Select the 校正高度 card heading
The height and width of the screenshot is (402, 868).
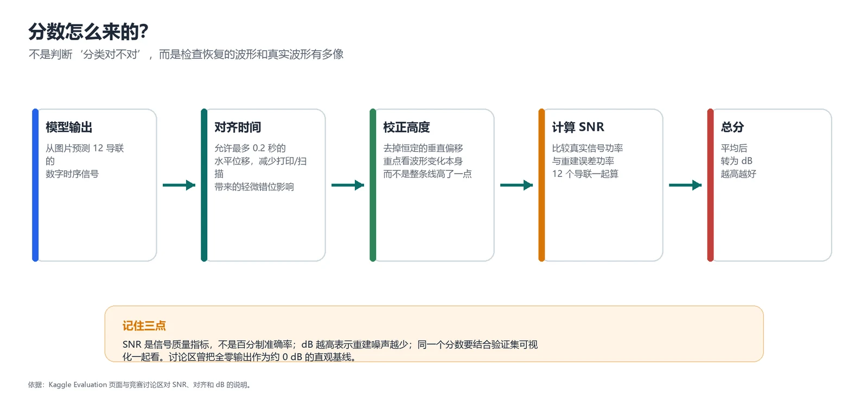(x=406, y=127)
